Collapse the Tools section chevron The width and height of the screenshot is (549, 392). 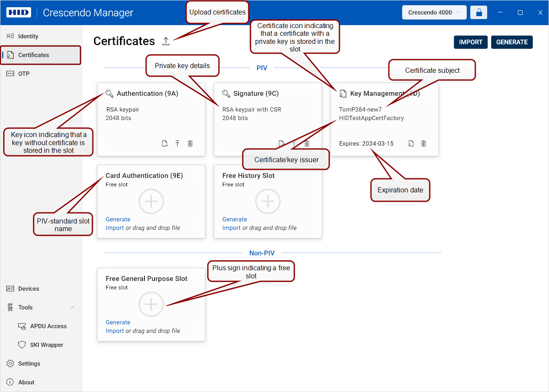(72, 307)
